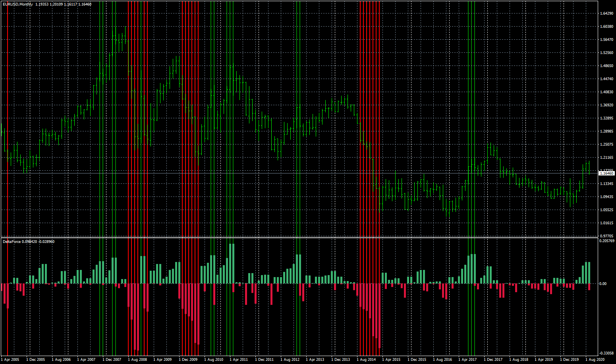
Task: Click the 1 Aug 2018 date label
Action: pos(518,360)
